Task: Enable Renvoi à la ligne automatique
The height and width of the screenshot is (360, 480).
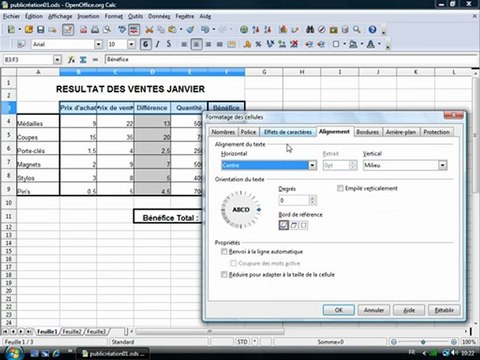Action: click(x=224, y=251)
